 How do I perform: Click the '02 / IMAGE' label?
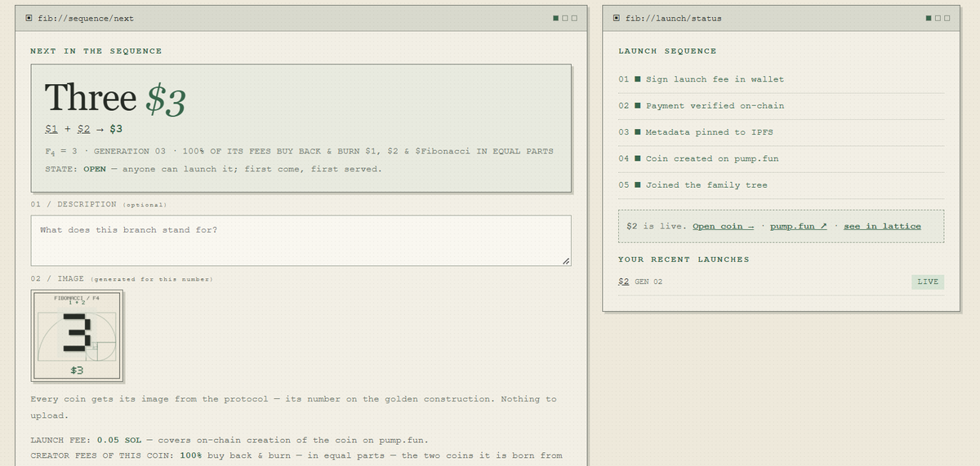point(122,279)
